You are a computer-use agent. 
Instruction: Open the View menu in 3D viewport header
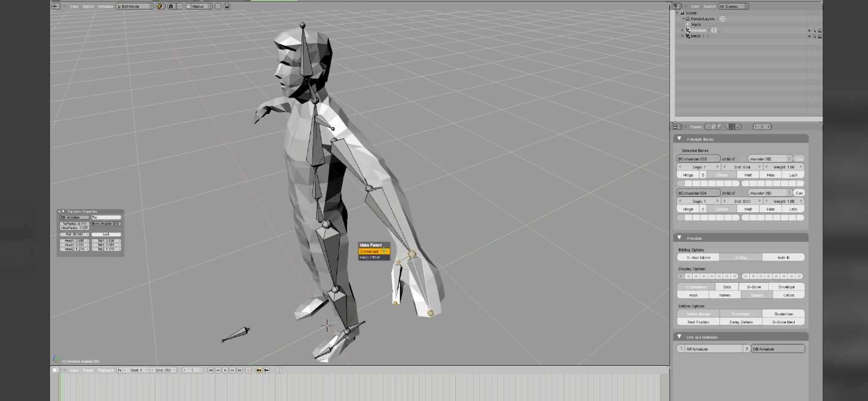(74, 6)
